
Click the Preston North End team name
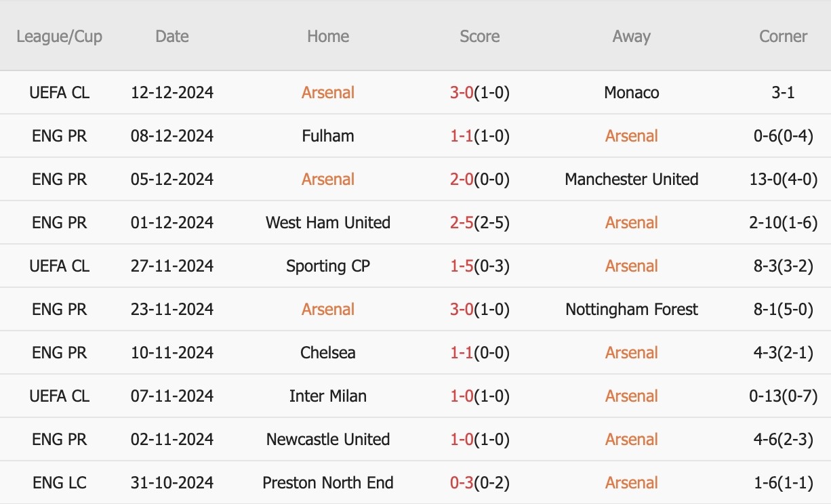[x=328, y=482]
